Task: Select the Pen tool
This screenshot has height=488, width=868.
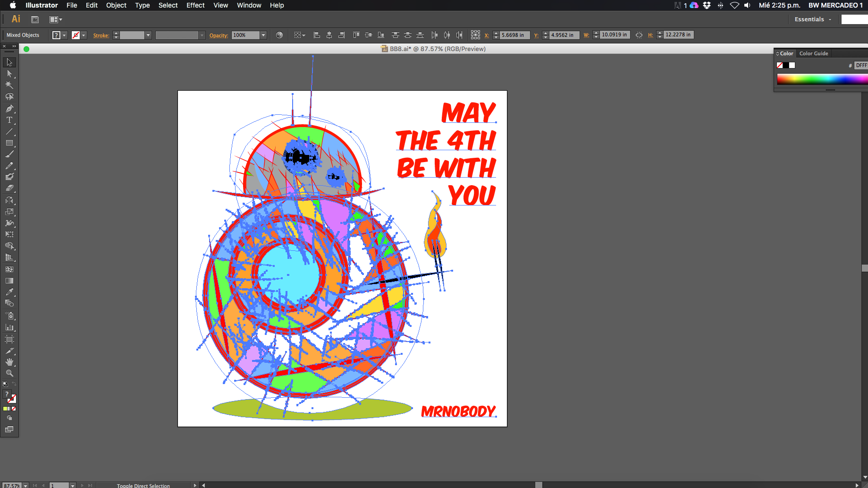Action: click(9, 108)
